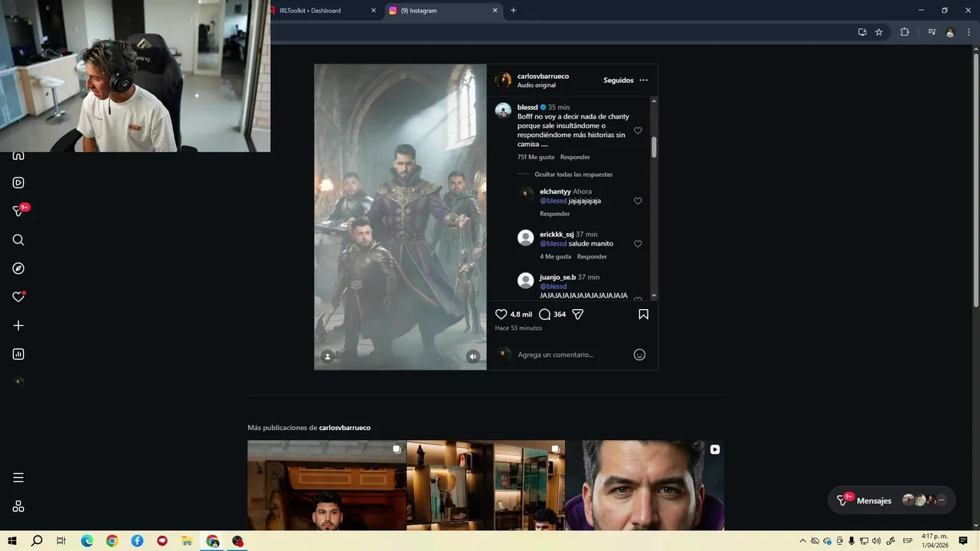Bookmark this page with star icon
980x551 pixels.
(x=879, y=32)
